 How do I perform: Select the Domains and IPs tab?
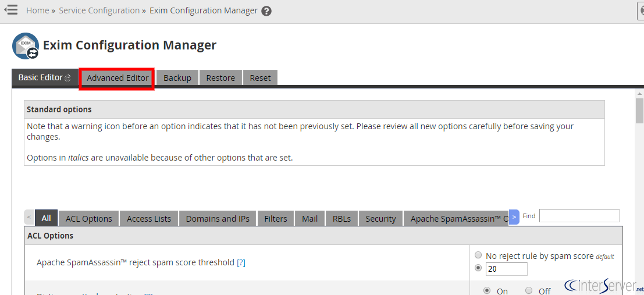coord(218,219)
